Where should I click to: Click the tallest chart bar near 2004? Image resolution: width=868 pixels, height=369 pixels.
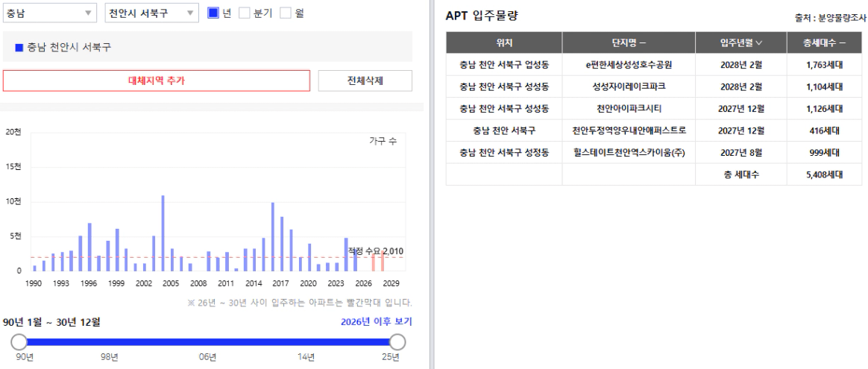(163, 233)
